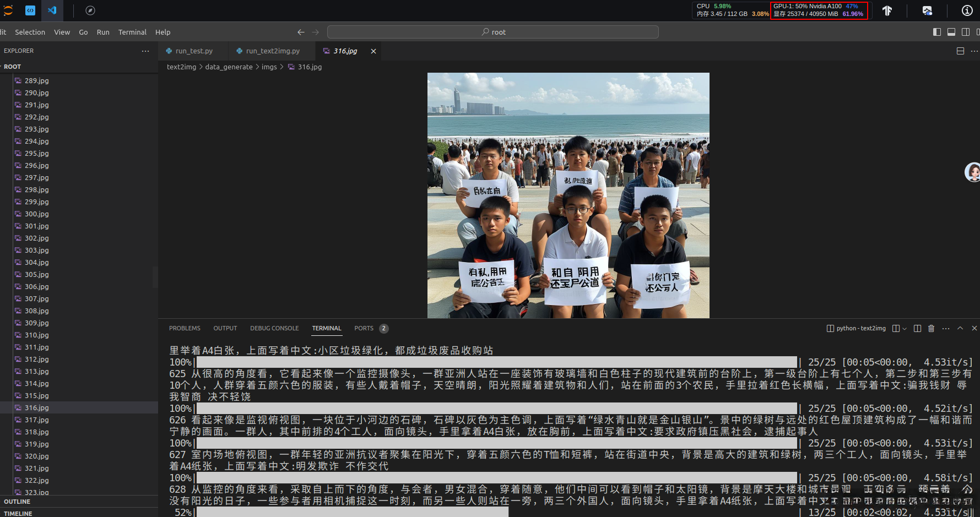Open the info icon at top right
The width and height of the screenshot is (980, 517).
click(967, 10)
